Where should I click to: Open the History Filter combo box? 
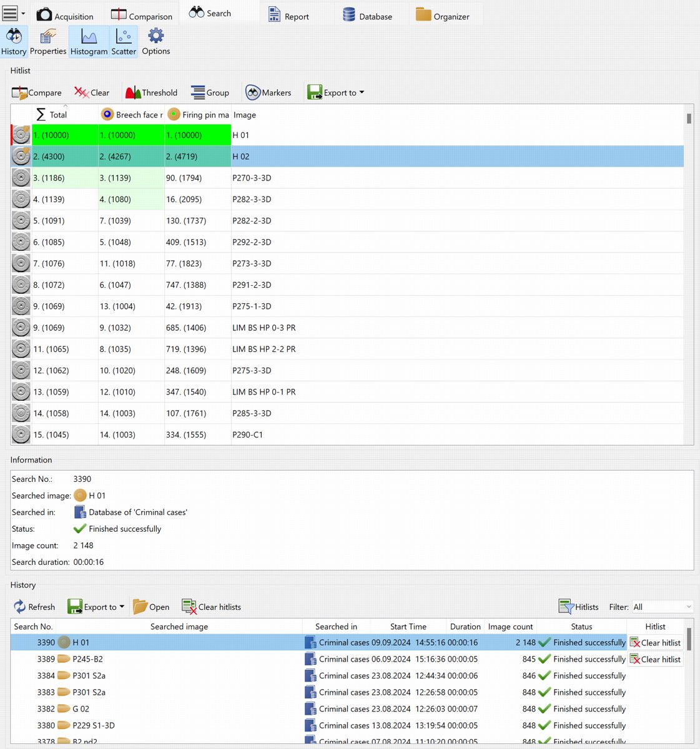click(x=662, y=607)
